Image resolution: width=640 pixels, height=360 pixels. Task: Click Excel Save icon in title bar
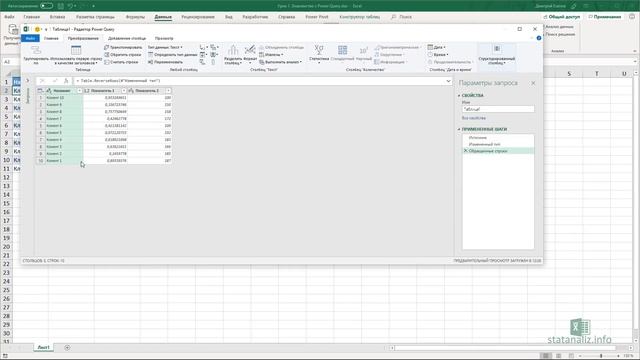tap(60, 6)
